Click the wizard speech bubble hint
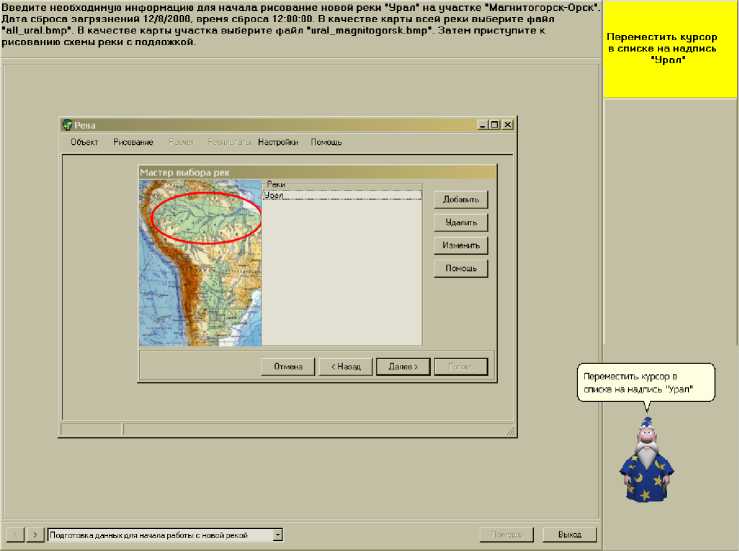 coord(646,383)
